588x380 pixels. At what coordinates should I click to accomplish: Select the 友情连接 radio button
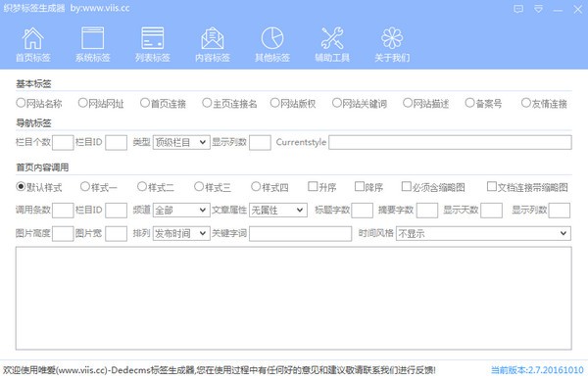coord(526,103)
